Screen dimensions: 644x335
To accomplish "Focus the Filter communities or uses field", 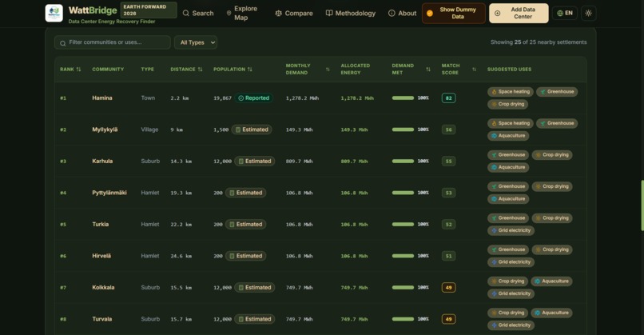I will click(112, 42).
